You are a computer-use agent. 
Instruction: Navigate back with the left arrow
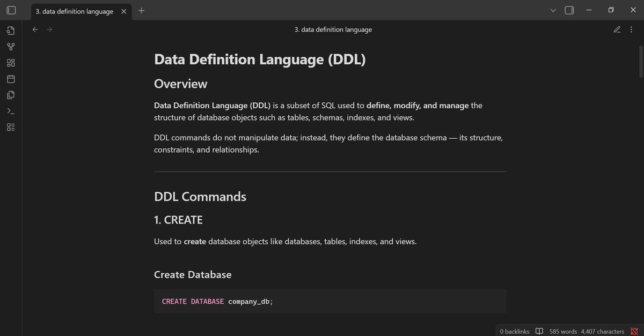pos(35,29)
